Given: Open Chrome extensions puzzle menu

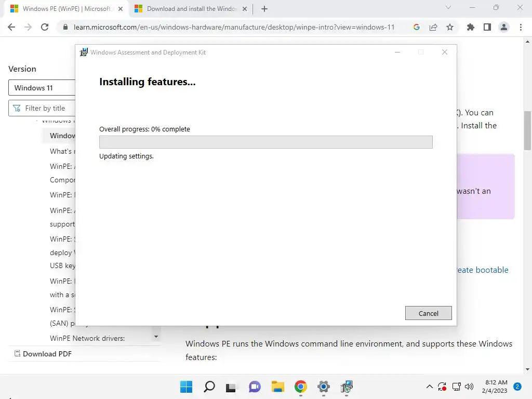Looking at the screenshot, I should 471,27.
